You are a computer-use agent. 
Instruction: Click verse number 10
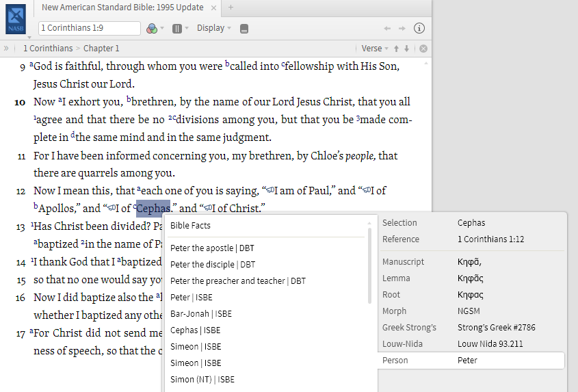pyautogui.click(x=20, y=102)
